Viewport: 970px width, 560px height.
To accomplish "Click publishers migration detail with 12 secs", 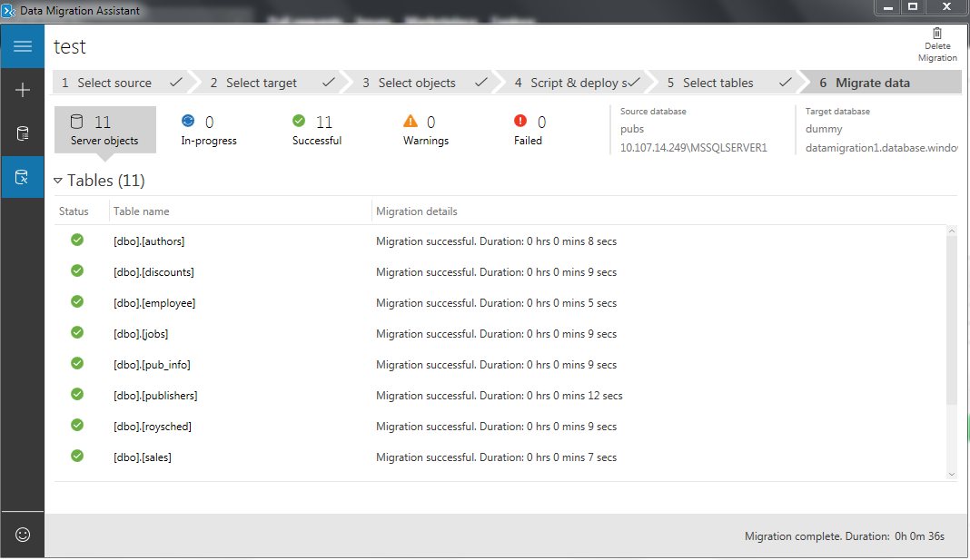I will tap(500, 396).
